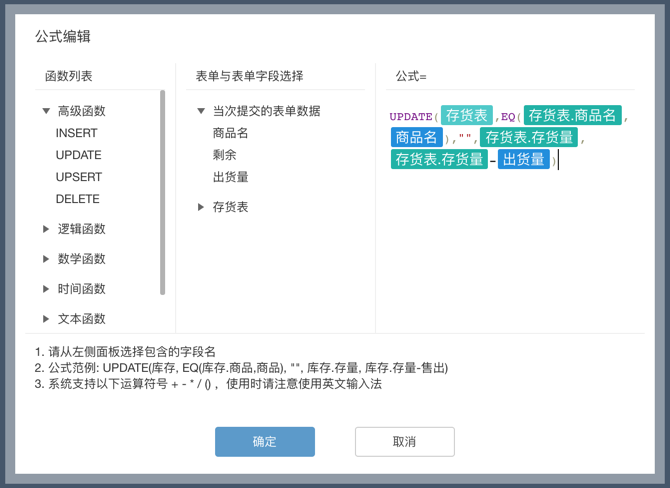
Task: Select the UPDATE function in list
Action: point(79,155)
